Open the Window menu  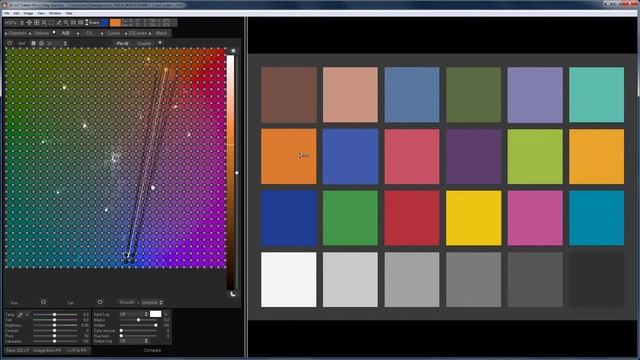click(x=55, y=13)
